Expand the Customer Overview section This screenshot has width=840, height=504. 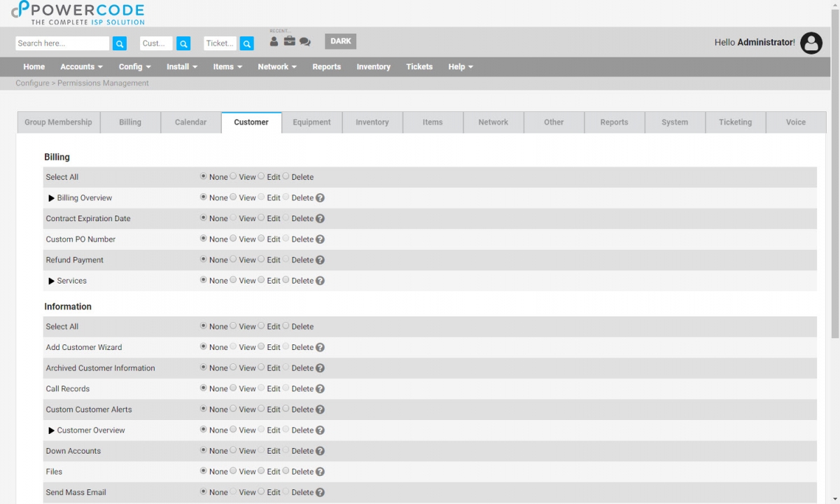[x=51, y=430]
